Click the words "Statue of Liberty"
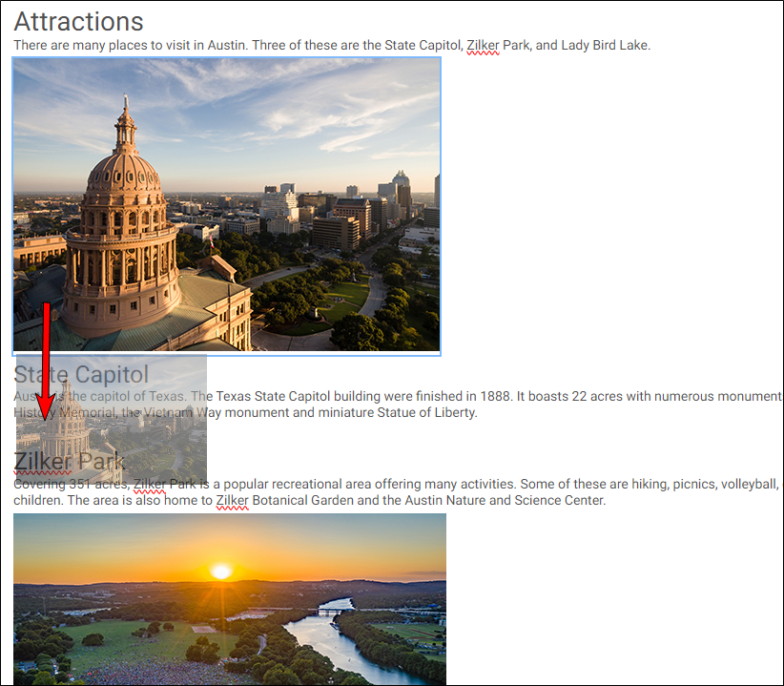Viewport: 784px width, 686px height. coord(426,412)
